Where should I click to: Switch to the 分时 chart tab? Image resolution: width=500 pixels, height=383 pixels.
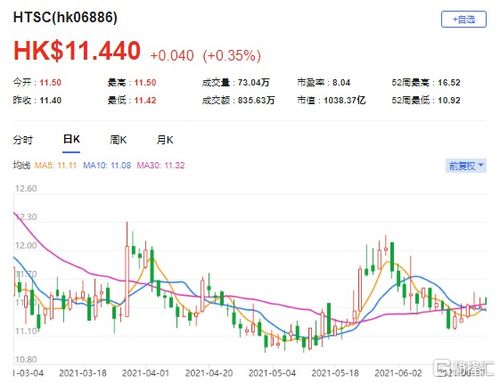tap(23, 140)
